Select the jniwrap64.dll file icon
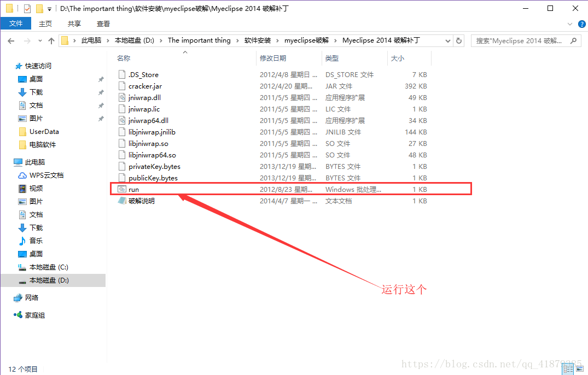Viewport: 588px width, 375px height. pos(122,121)
